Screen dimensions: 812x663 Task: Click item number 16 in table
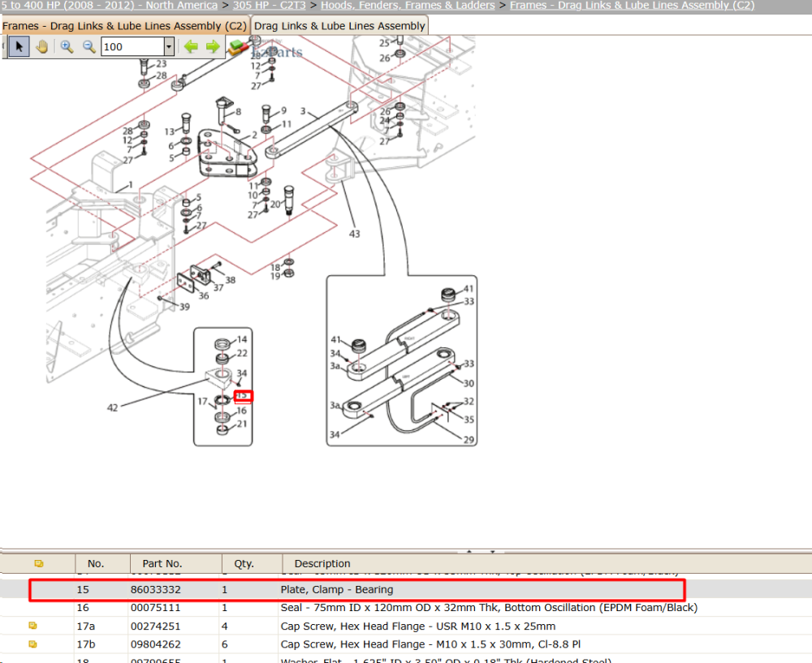tap(83, 608)
